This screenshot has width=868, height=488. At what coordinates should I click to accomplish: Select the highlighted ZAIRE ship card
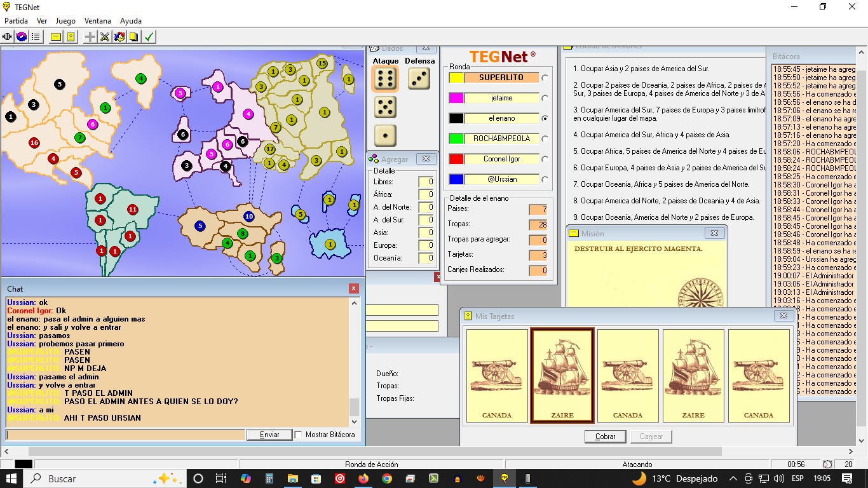pyautogui.click(x=562, y=376)
